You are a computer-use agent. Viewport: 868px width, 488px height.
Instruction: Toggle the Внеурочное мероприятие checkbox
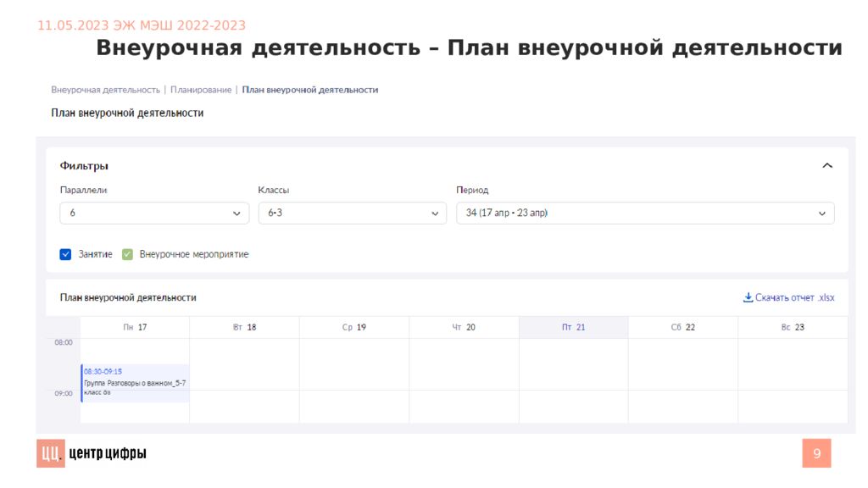[x=127, y=254]
